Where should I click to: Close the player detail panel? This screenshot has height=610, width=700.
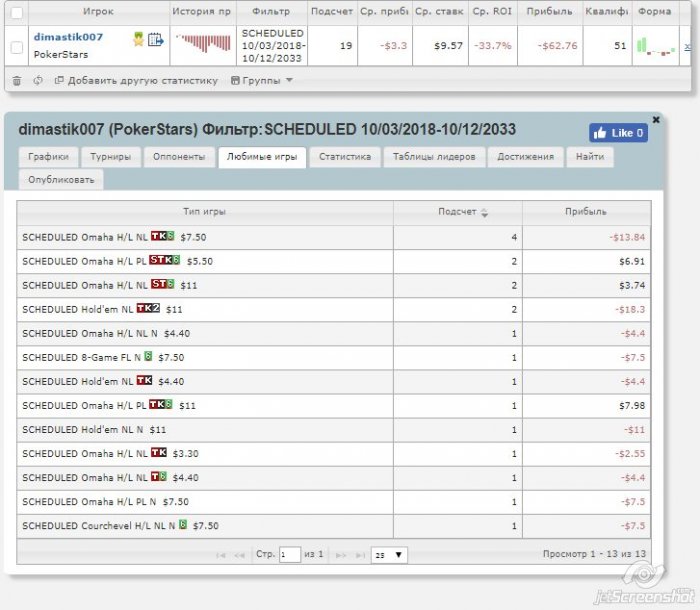tap(656, 120)
